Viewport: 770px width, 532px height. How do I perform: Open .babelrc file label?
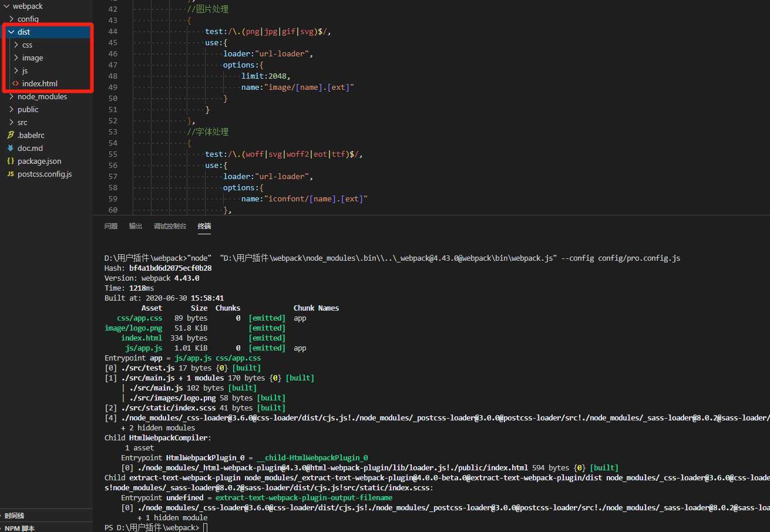point(31,136)
